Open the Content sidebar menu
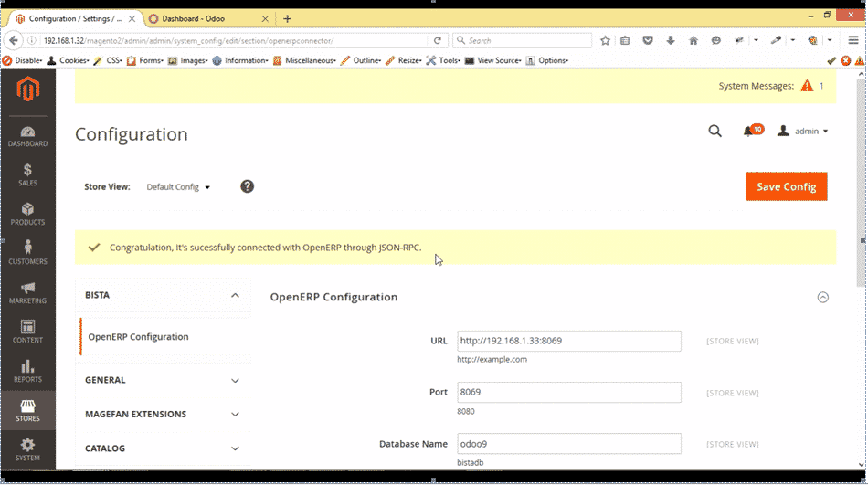 27,332
